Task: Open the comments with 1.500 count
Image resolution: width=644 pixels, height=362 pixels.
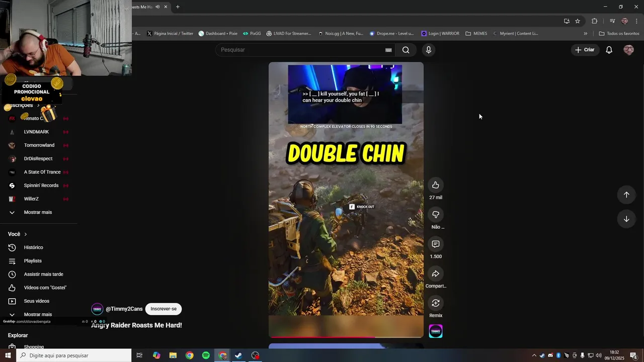Action: click(x=436, y=244)
